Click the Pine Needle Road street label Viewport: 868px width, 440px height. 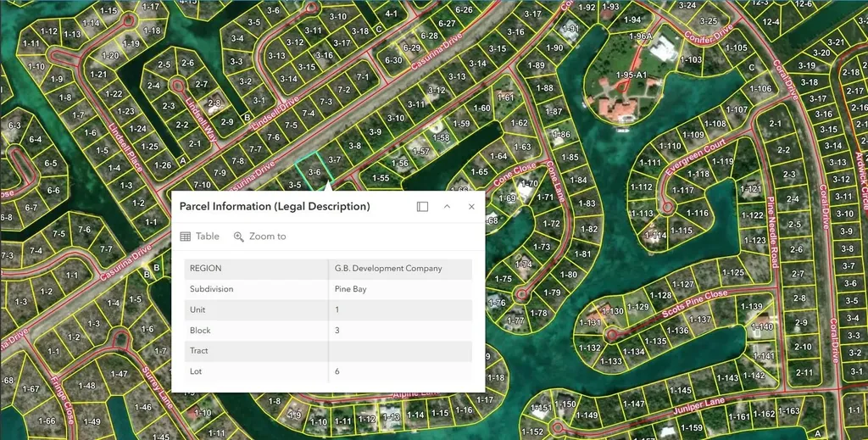pyautogui.click(x=771, y=232)
